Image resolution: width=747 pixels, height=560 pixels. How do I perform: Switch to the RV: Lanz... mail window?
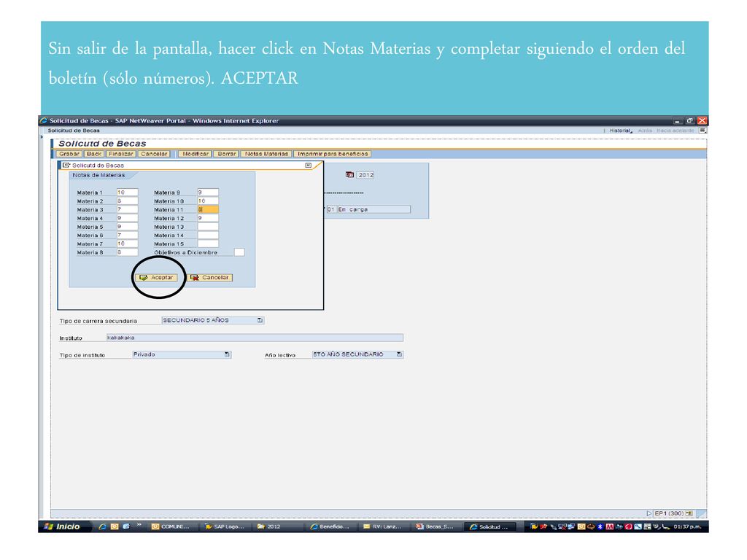click(x=383, y=526)
